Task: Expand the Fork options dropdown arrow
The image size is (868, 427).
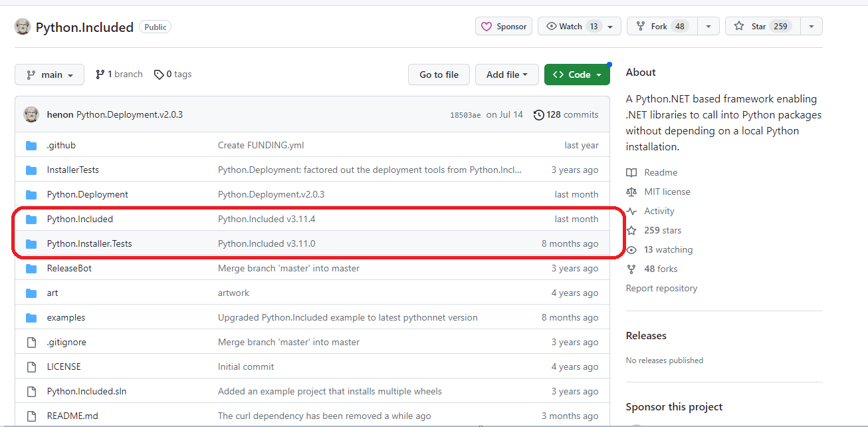Action: (x=708, y=27)
